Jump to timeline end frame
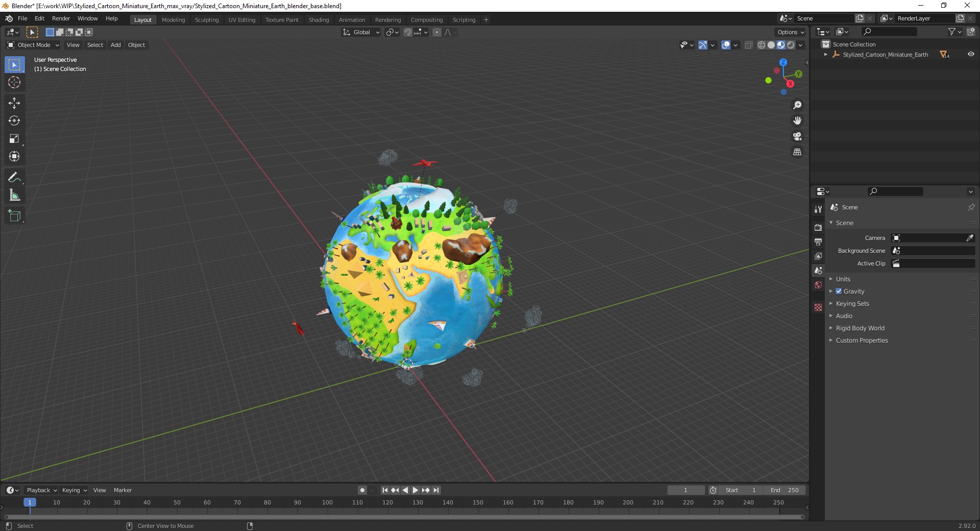Image resolution: width=980 pixels, height=531 pixels. [x=436, y=490]
